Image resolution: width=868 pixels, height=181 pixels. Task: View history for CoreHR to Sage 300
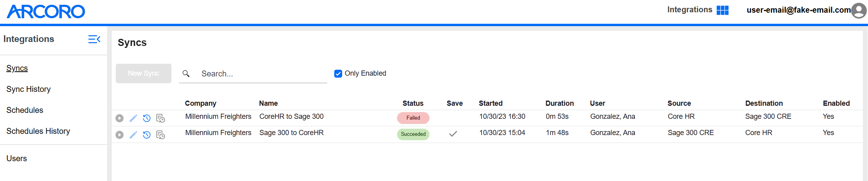click(x=147, y=118)
